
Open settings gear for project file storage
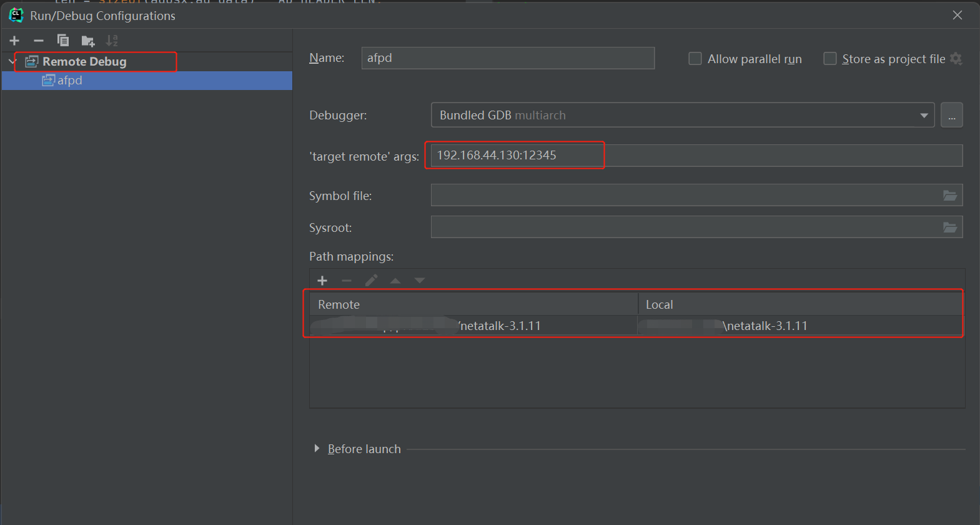point(956,59)
